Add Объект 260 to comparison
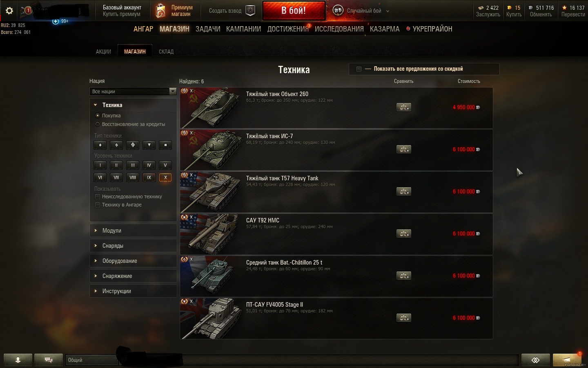 coord(404,107)
